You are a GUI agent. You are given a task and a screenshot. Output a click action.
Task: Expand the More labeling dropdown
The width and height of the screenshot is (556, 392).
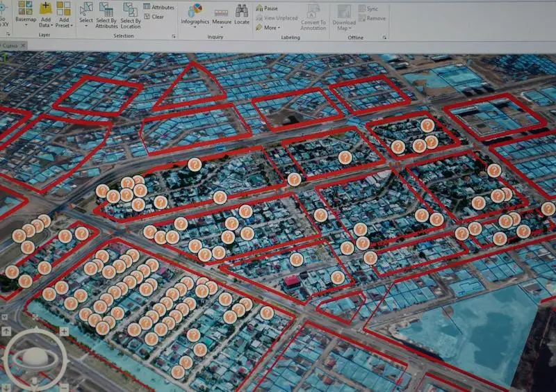click(268, 28)
